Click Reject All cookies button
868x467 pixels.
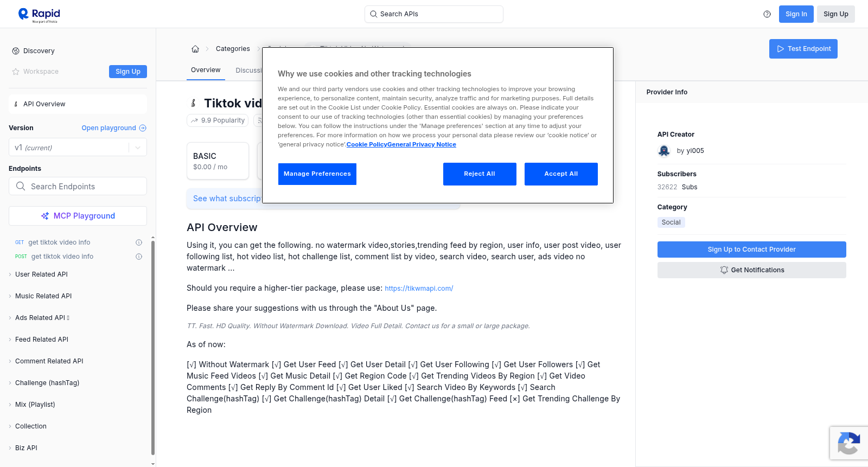coord(480,174)
